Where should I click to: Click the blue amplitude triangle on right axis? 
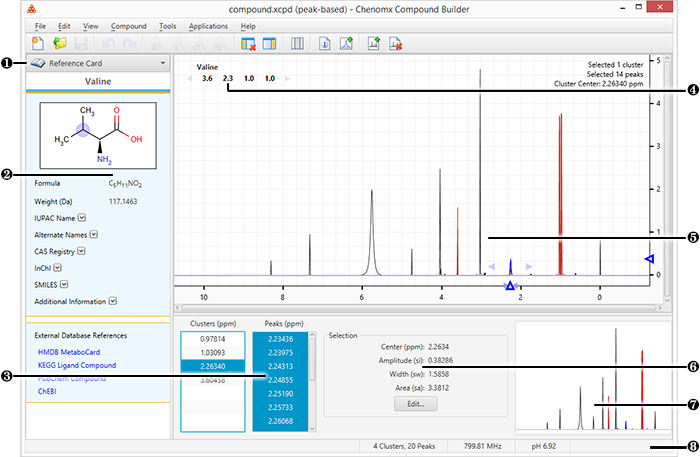click(648, 259)
